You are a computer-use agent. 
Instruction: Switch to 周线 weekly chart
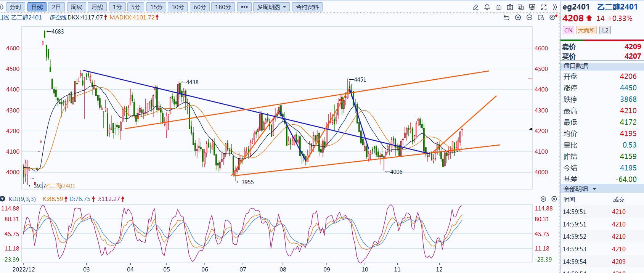77,7
